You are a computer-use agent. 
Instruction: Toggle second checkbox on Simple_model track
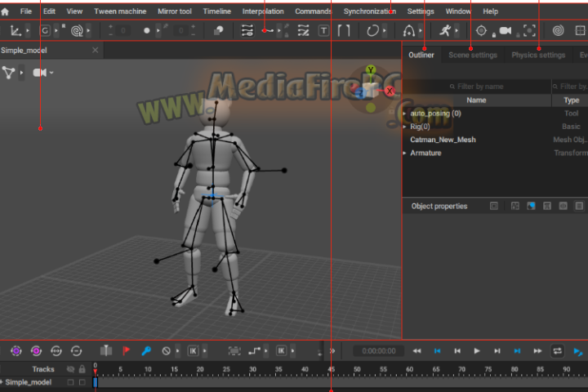click(x=82, y=382)
